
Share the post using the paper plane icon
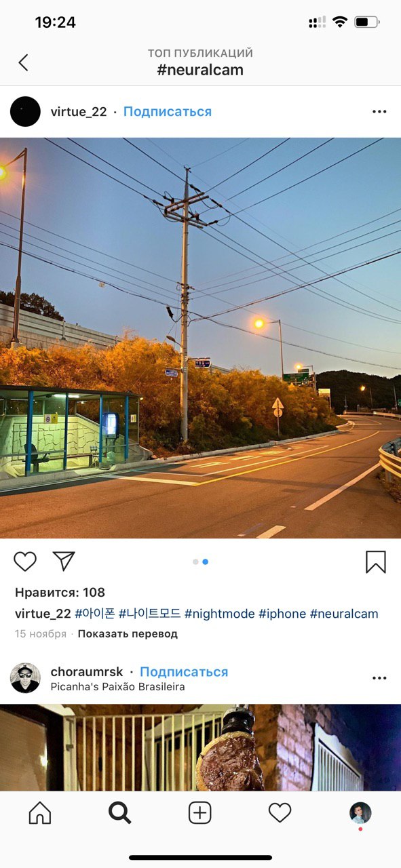pyautogui.click(x=64, y=561)
